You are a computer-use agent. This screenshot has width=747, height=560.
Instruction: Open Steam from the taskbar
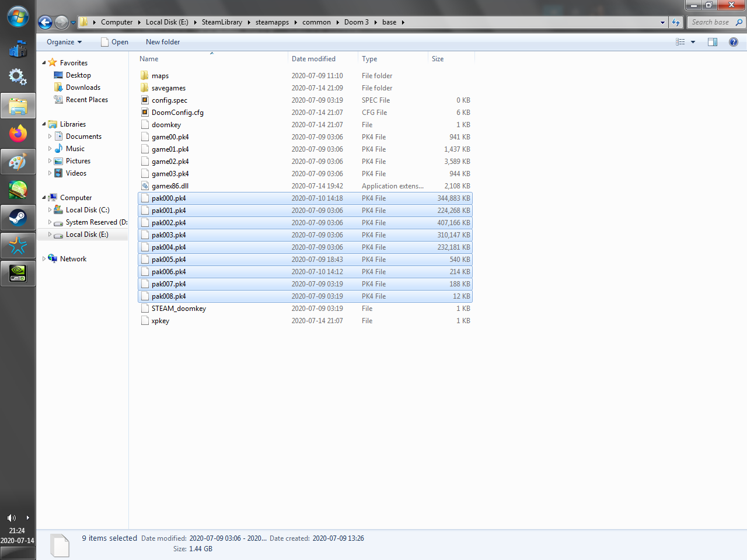click(18, 218)
